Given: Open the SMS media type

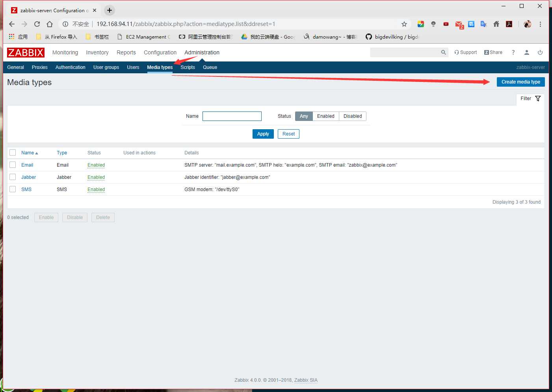Looking at the screenshot, I should (26, 189).
